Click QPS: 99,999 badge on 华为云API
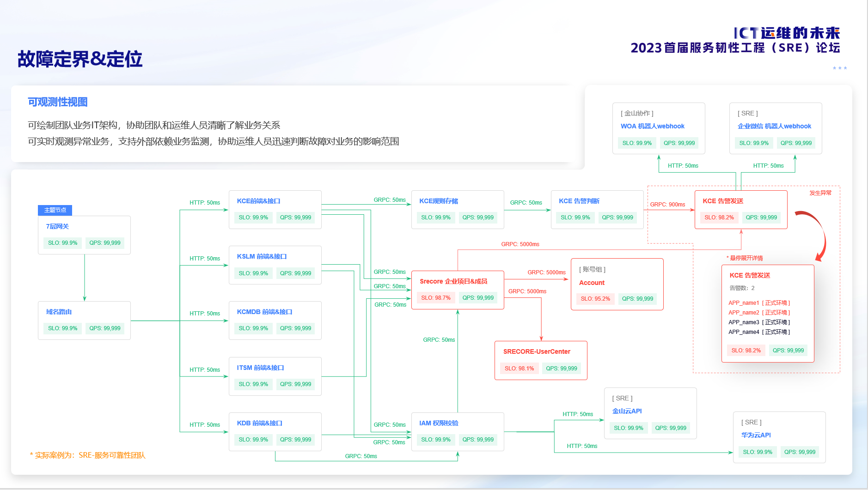 pos(800,452)
